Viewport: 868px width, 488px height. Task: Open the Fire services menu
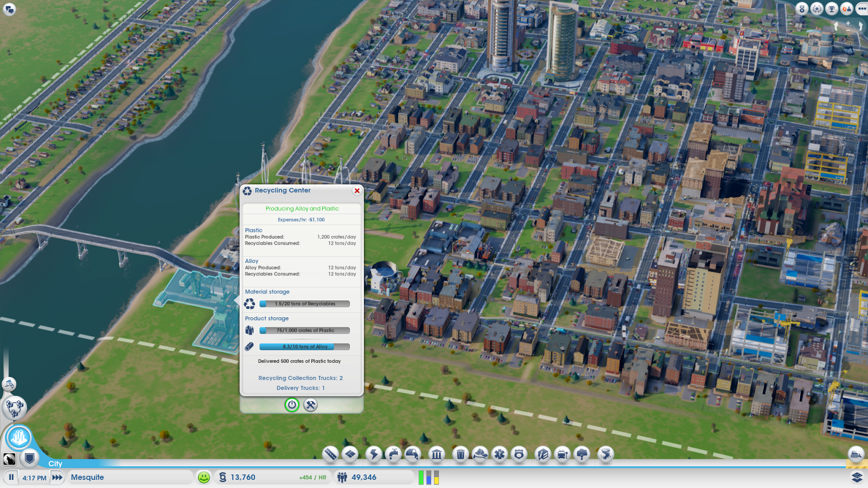tap(480, 454)
